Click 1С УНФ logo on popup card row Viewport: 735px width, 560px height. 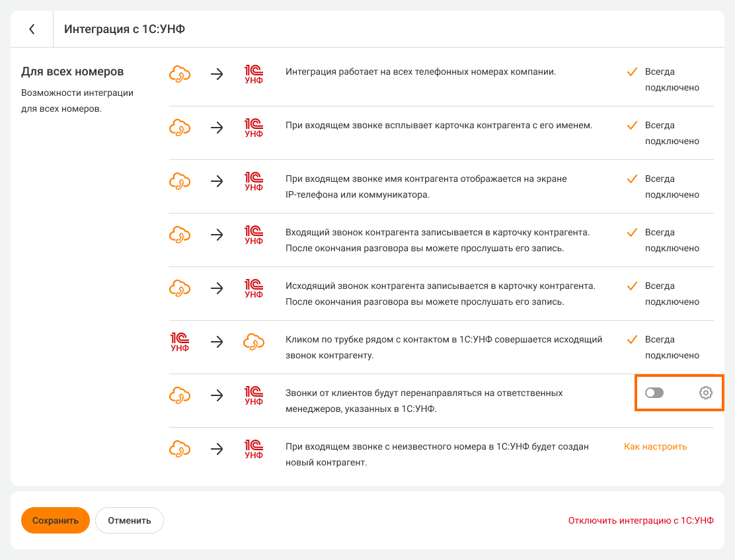tap(254, 128)
